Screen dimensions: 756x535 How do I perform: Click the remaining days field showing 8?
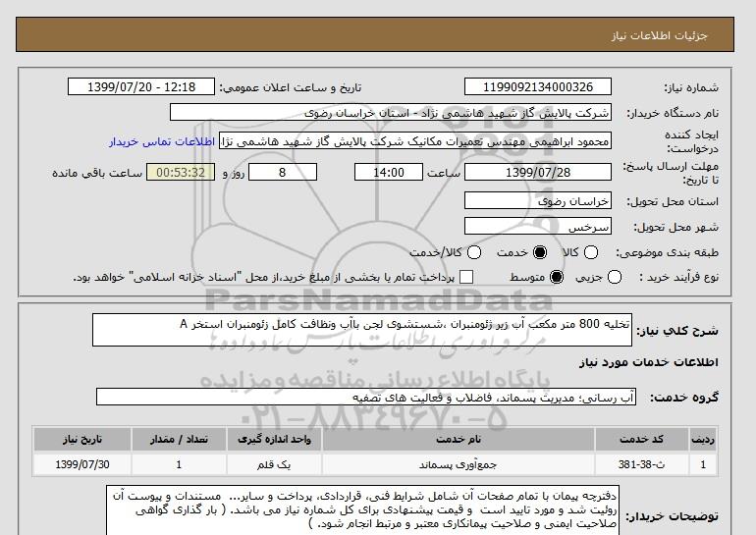pos(283,172)
